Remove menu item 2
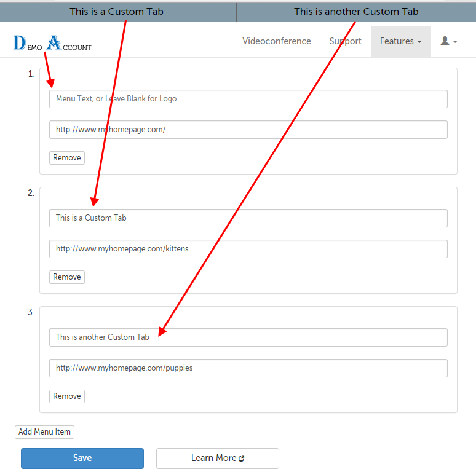476x472 pixels. tap(66, 277)
